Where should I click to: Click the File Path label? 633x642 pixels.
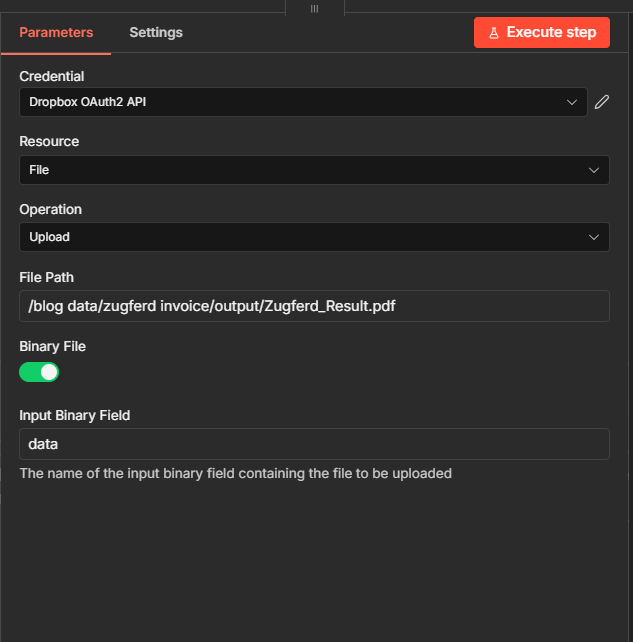click(47, 277)
